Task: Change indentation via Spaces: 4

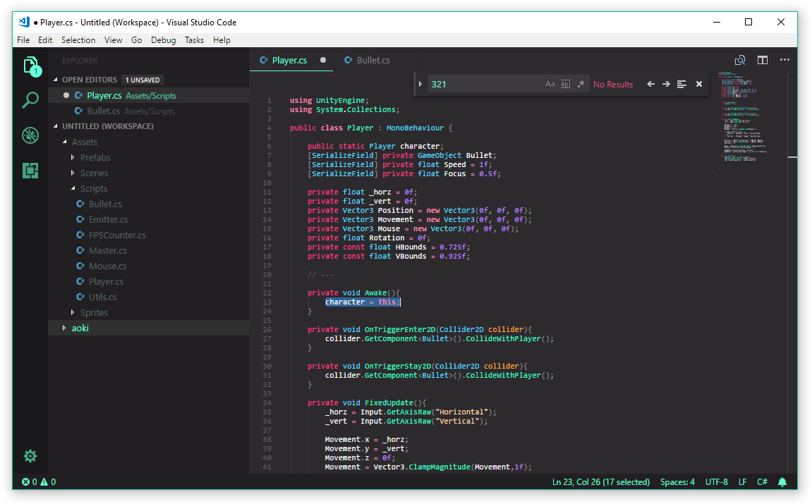Action: click(x=677, y=482)
